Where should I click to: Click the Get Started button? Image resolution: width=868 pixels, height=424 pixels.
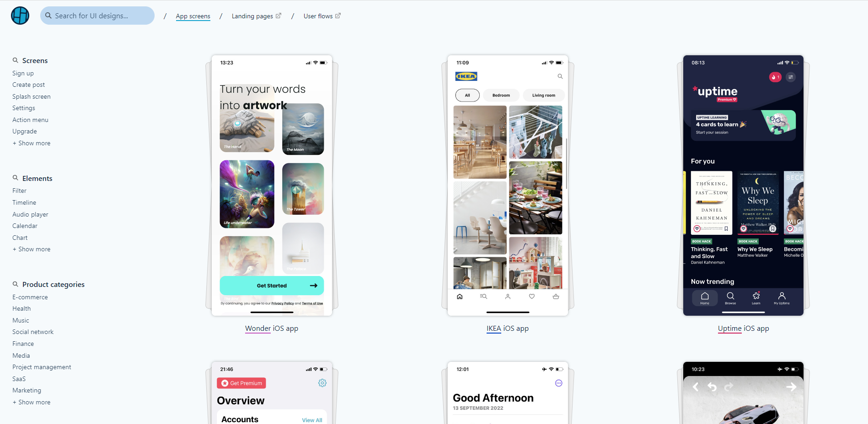(x=272, y=286)
